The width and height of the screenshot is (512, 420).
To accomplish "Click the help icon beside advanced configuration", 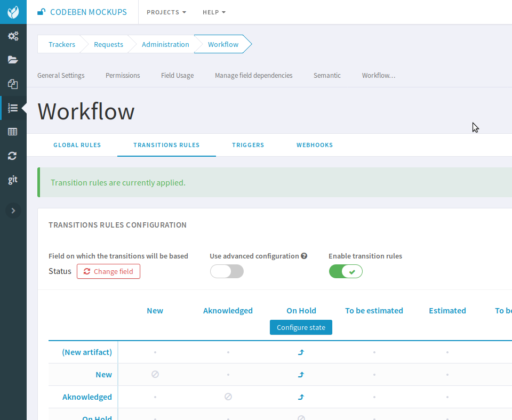I will pos(304,256).
